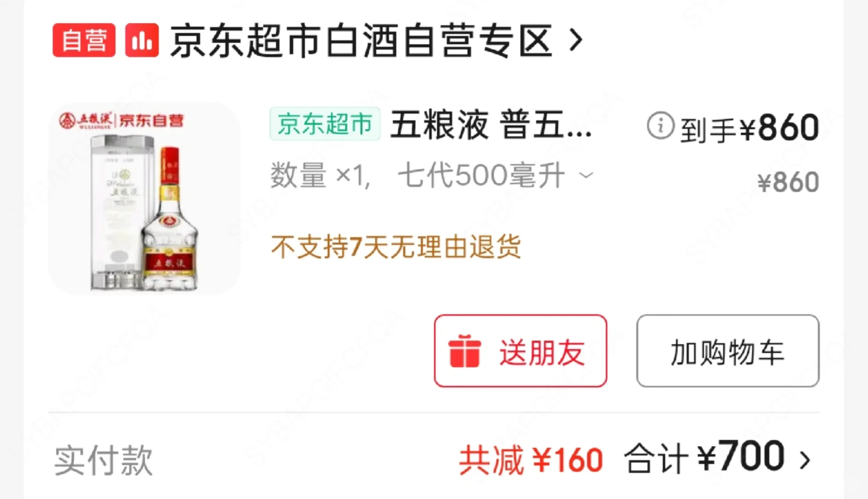
Task: Open 京东超市白酒自营专区 store page
Action: click(x=361, y=41)
